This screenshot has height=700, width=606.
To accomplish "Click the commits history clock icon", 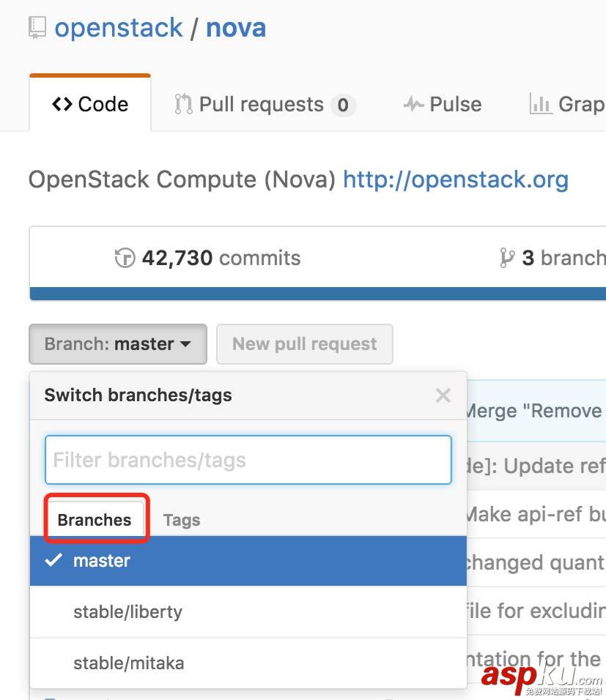I will pyautogui.click(x=125, y=258).
